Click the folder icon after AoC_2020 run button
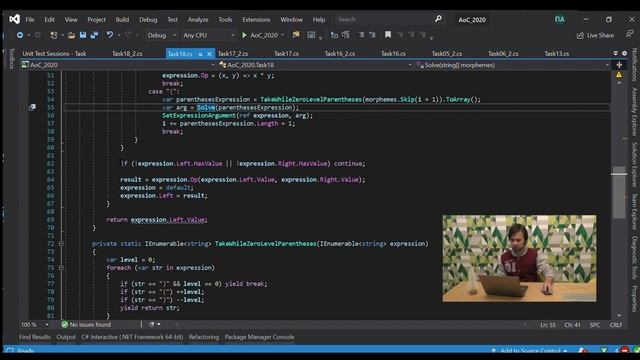This screenshot has height=360, width=640. click(296, 35)
